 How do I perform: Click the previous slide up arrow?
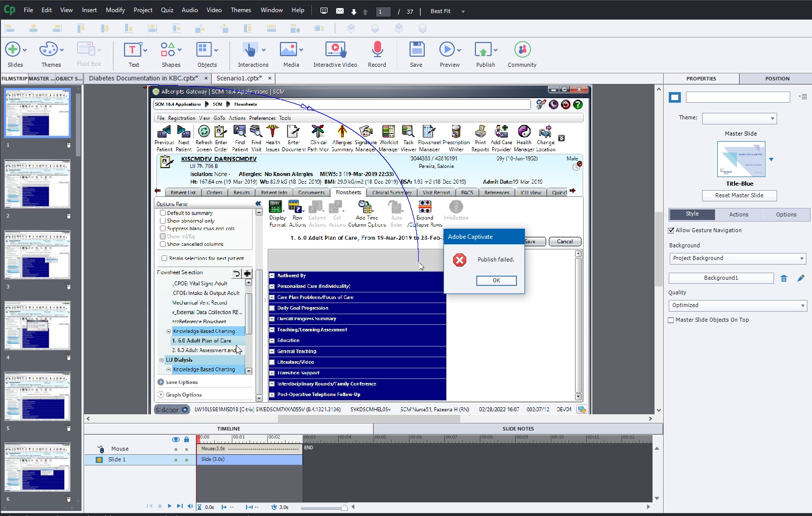coord(365,12)
